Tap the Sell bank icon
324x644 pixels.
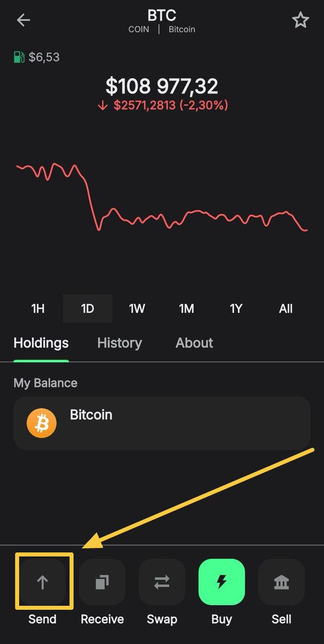tap(281, 582)
